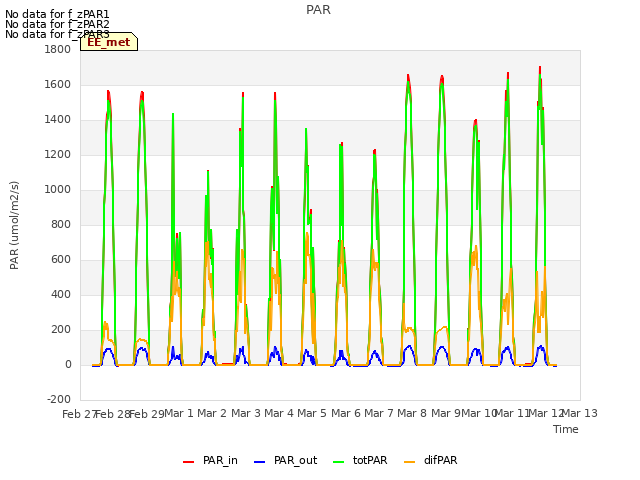Image resolution: width=640 pixels, height=480 pixels.
Task: Click the Mar 3 x-axis label
Action: click(x=246, y=413)
